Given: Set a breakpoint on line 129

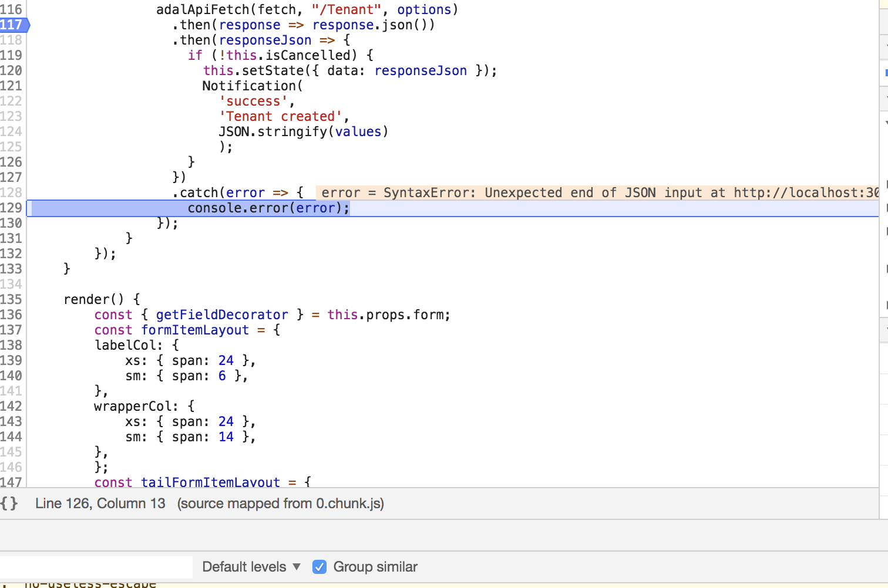Looking at the screenshot, I should 12,208.
